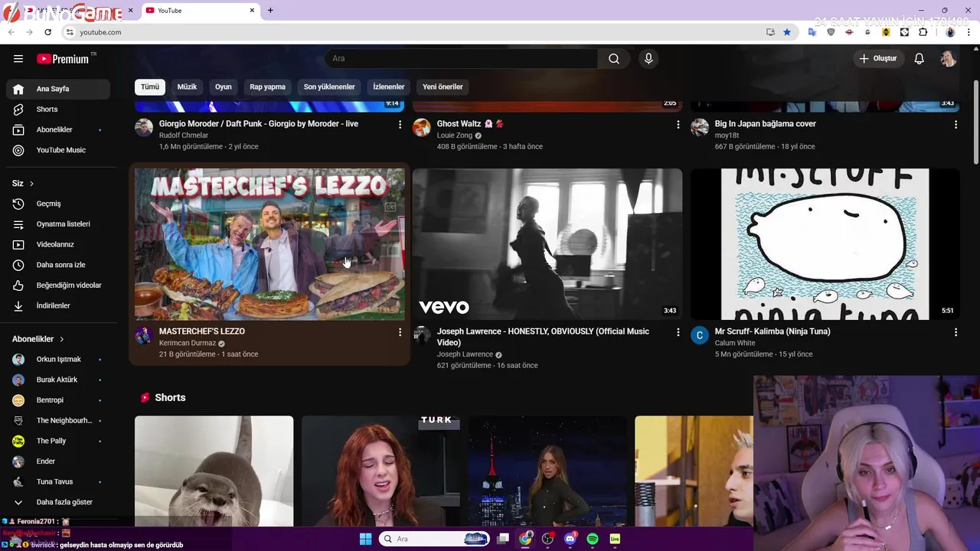
Task: Select the İzlenenler filter chip
Action: [389, 86]
